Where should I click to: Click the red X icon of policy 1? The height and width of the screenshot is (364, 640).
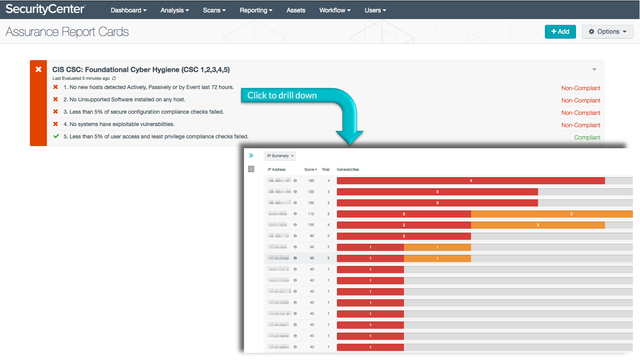56,87
